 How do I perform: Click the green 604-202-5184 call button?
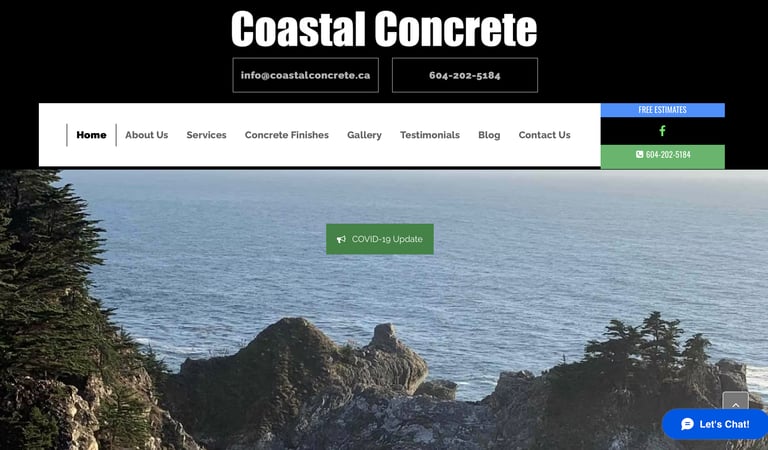pyautogui.click(x=663, y=156)
